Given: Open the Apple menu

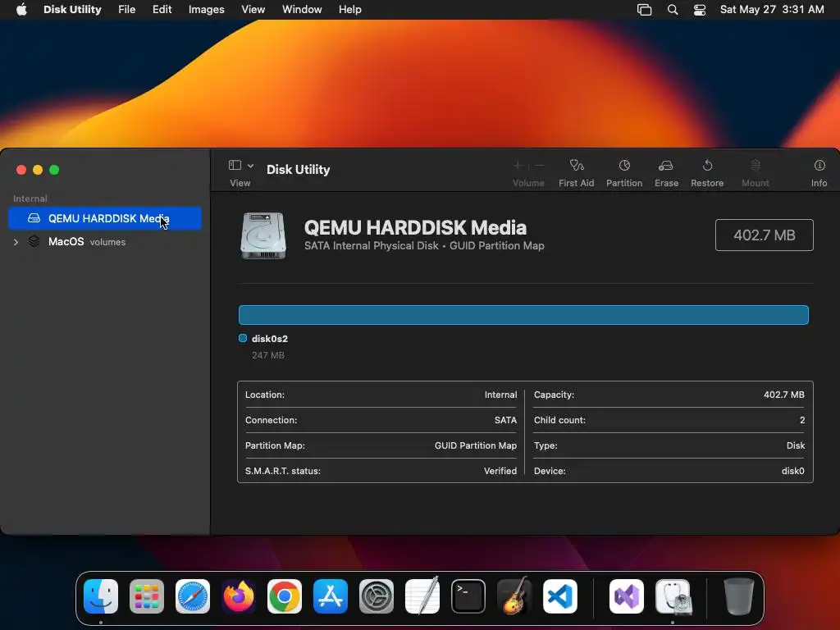Looking at the screenshot, I should [21, 10].
